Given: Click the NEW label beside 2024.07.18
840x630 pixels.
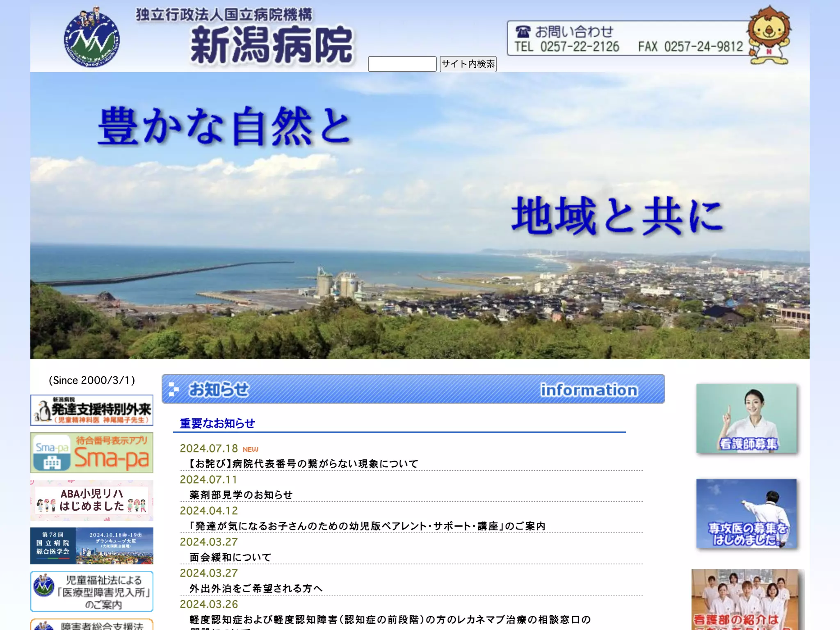Looking at the screenshot, I should pos(251,450).
